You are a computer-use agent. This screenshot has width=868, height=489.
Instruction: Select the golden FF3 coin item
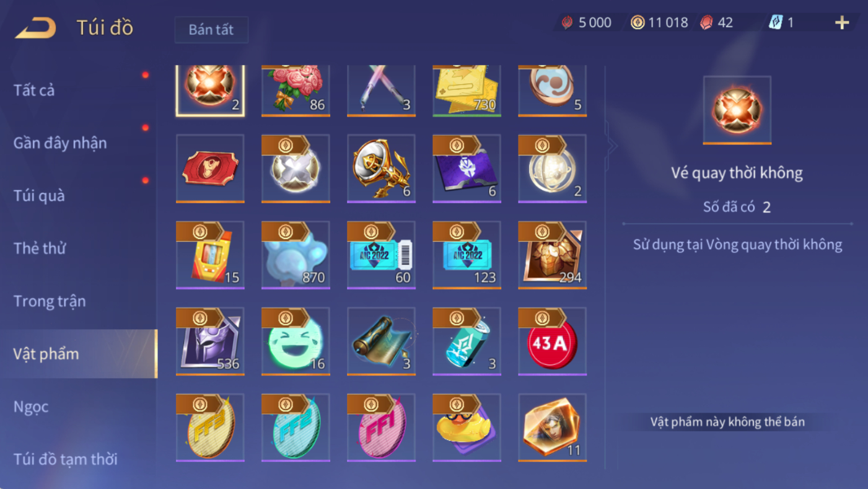pyautogui.click(x=210, y=428)
